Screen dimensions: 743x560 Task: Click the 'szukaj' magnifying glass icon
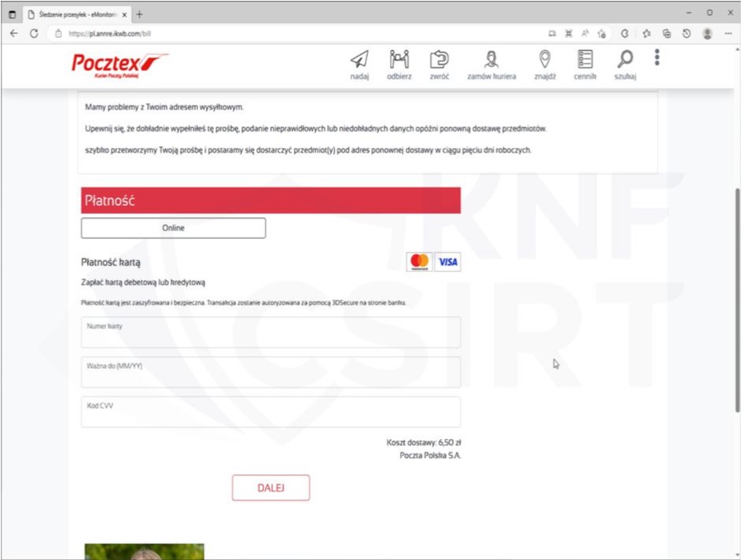coord(625,60)
